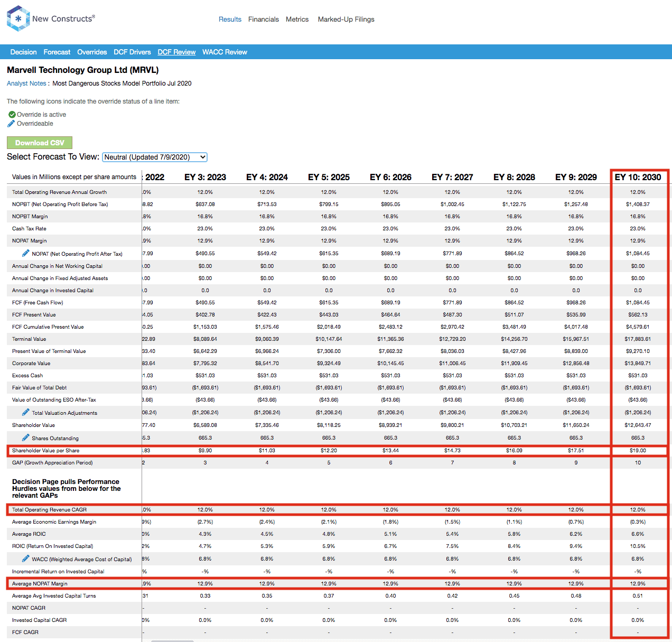Select the GAP (Growth Appreciation Period) row label
The width and height of the screenshot is (672, 642).
(52, 463)
